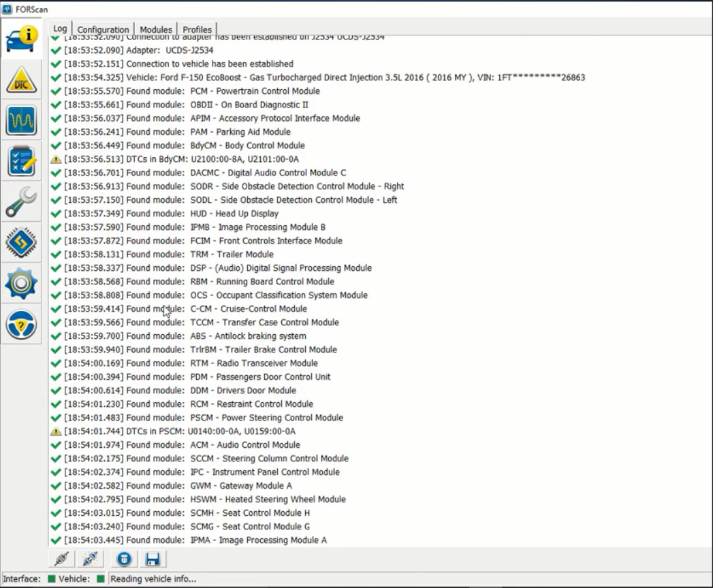Image resolution: width=713 pixels, height=588 pixels.
Task: Click the check mark beside the GWM row
Action: [56, 486]
